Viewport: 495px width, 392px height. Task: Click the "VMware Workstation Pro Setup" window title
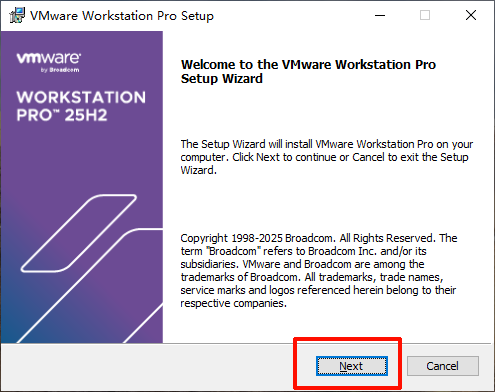(x=122, y=16)
